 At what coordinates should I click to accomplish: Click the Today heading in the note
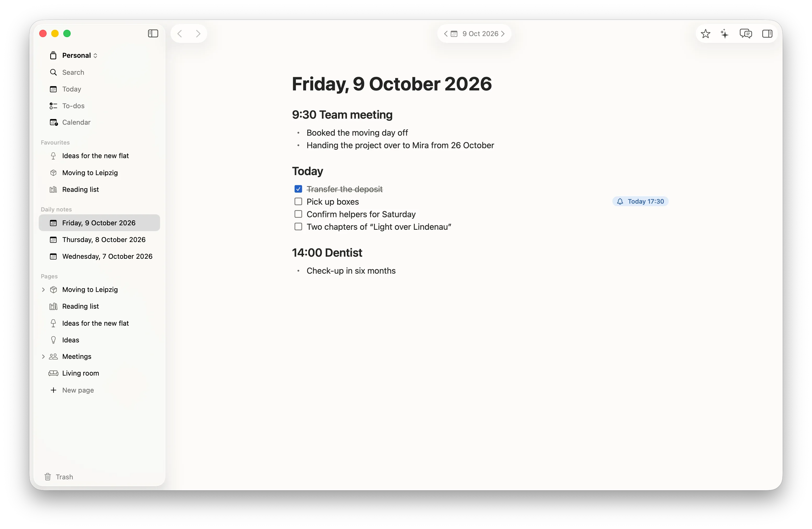[x=307, y=171]
